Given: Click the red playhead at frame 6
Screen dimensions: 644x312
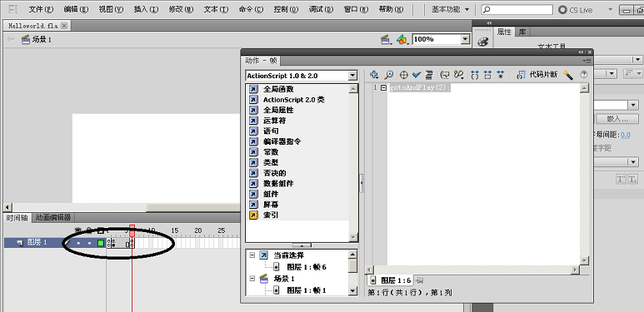Looking at the screenshot, I should [132, 230].
